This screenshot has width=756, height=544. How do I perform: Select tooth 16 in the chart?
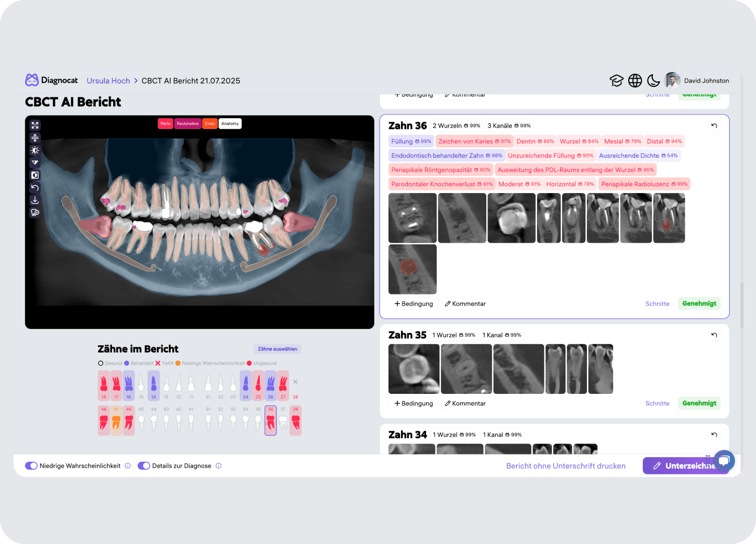click(x=129, y=386)
